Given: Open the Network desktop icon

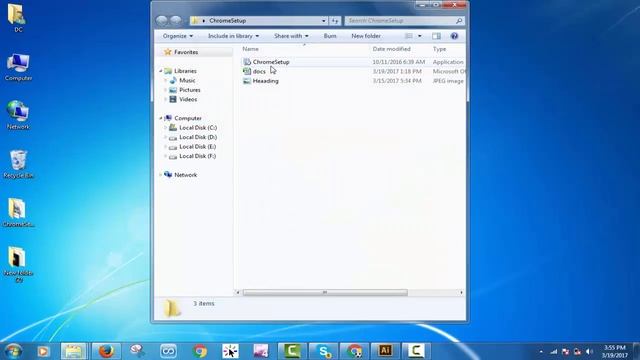Looking at the screenshot, I should coord(18,116).
